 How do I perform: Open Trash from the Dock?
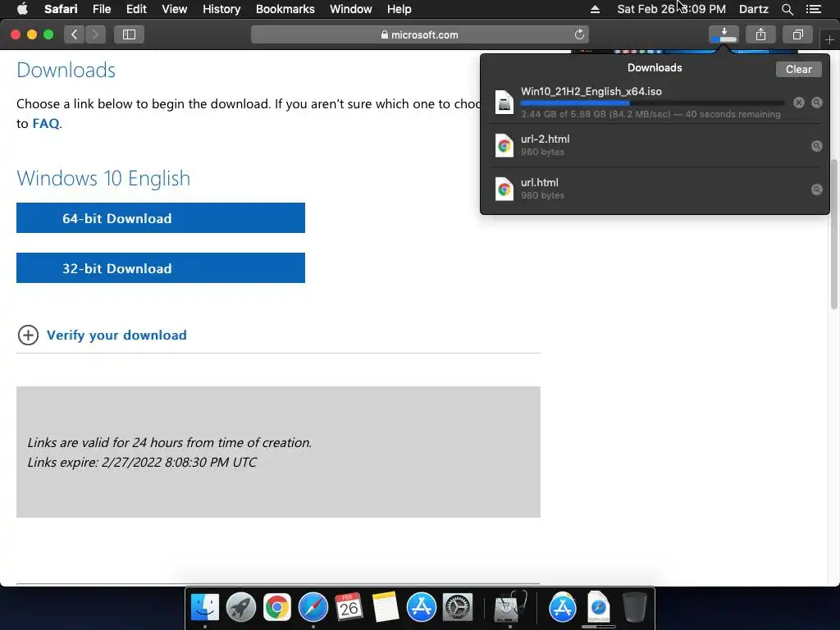coord(635,607)
